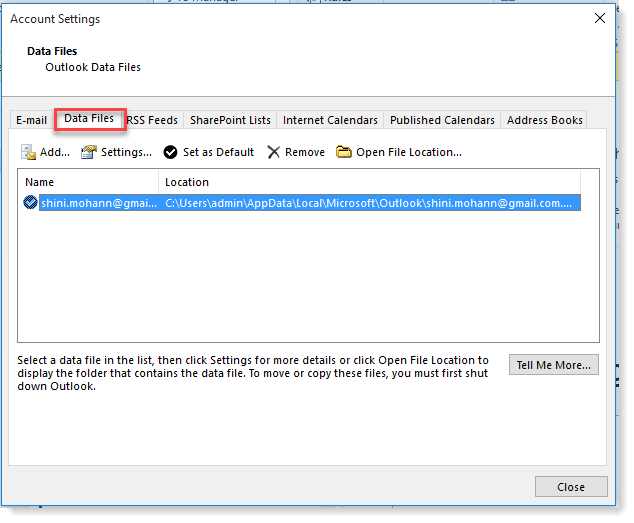The width and height of the screenshot is (634, 523).
Task: Click the default checkmark icon beside shini.mohann
Action: pyautogui.click(x=30, y=202)
